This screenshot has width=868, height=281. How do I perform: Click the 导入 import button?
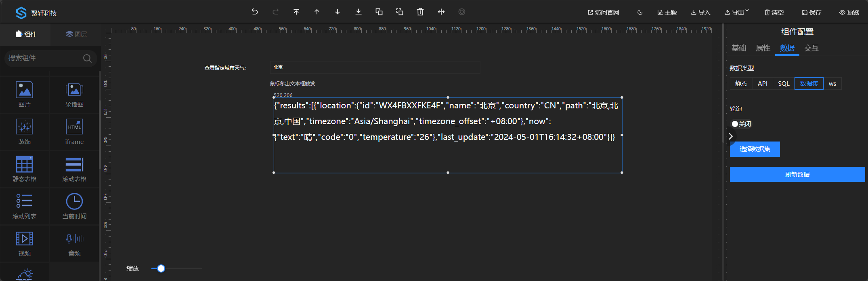coord(701,13)
